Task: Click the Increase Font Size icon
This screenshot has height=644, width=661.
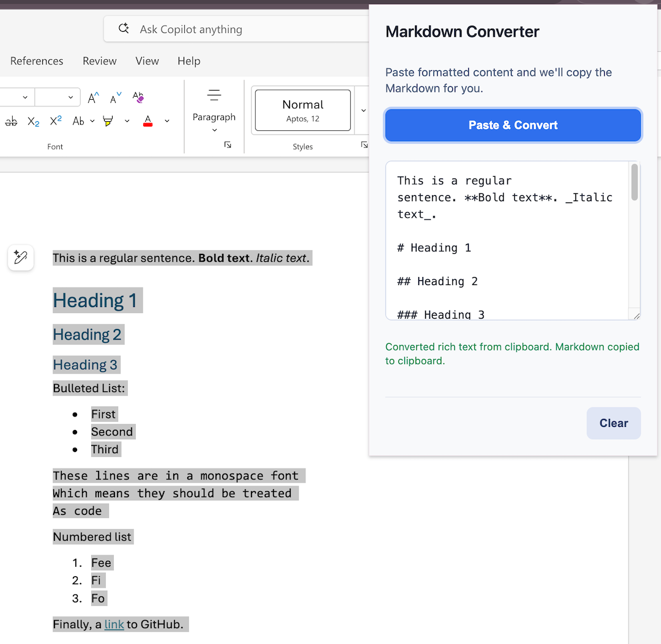Action: 93,98
